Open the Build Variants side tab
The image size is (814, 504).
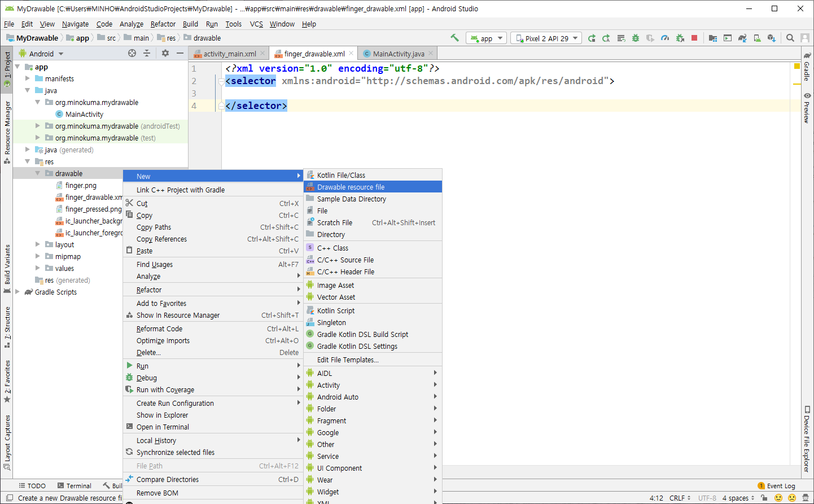(7, 269)
